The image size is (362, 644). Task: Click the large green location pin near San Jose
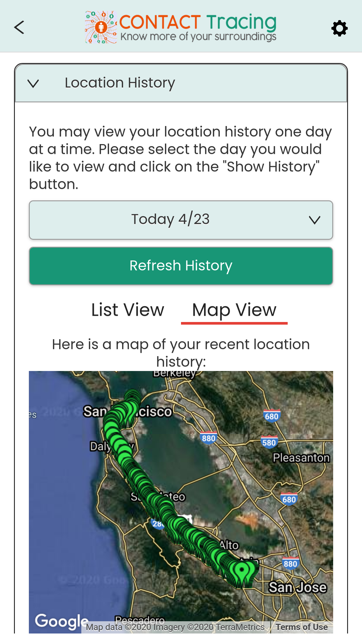242,570
